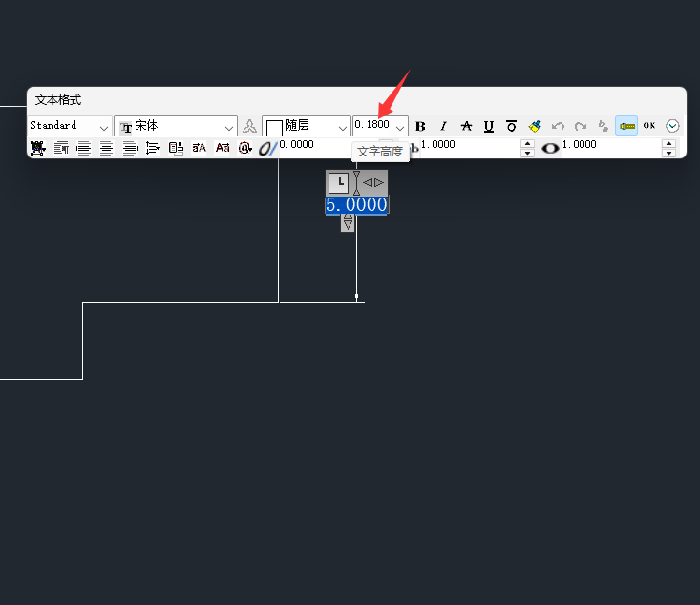This screenshot has height=605, width=700.
Task: Expand the text height dropdown arrow
Action: coord(400,128)
